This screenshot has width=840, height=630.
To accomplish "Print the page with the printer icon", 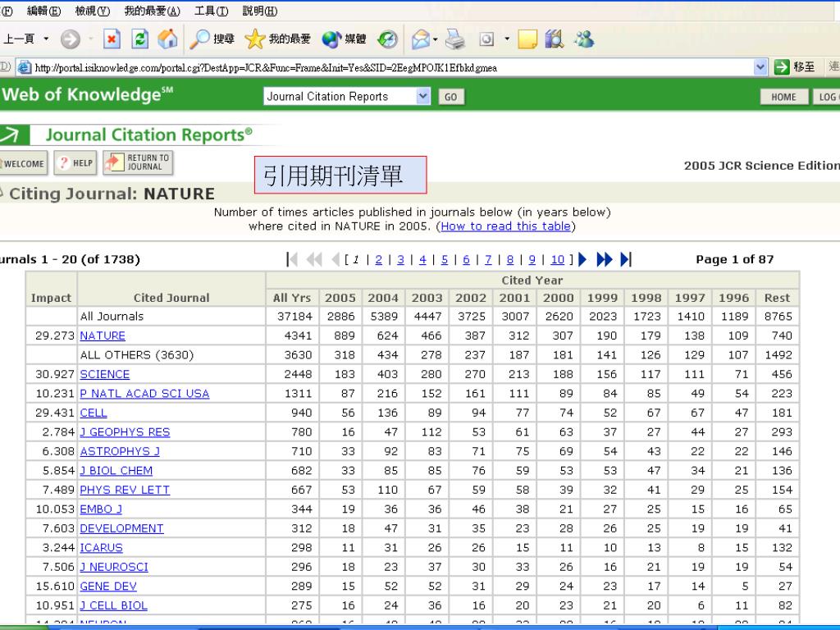I will pyautogui.click(x=455, y=39).
